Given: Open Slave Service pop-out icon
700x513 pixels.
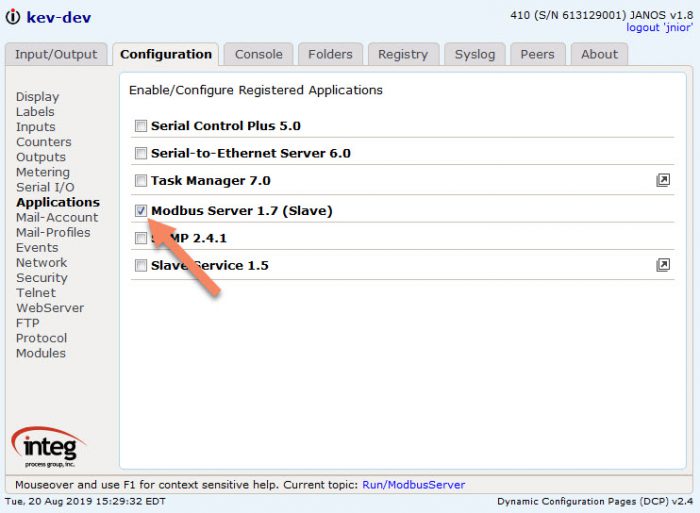Looking at the screenshot, I should tap(663, 265).
